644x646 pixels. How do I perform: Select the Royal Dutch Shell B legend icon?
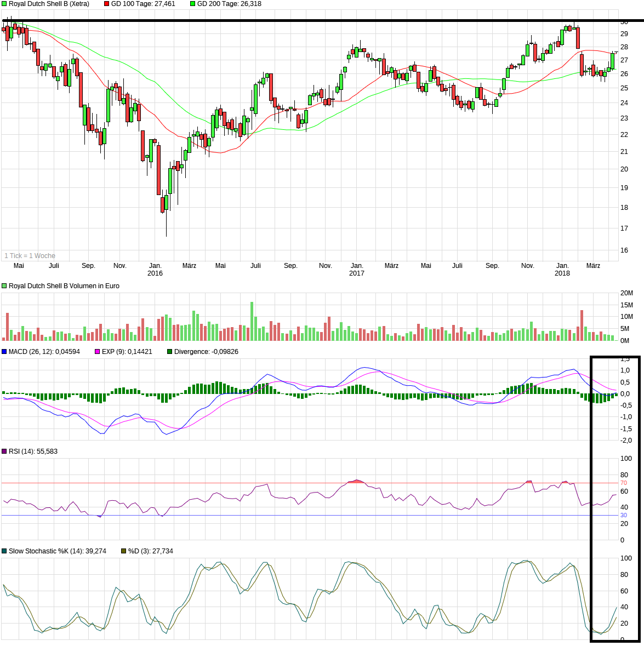point(4,3)
